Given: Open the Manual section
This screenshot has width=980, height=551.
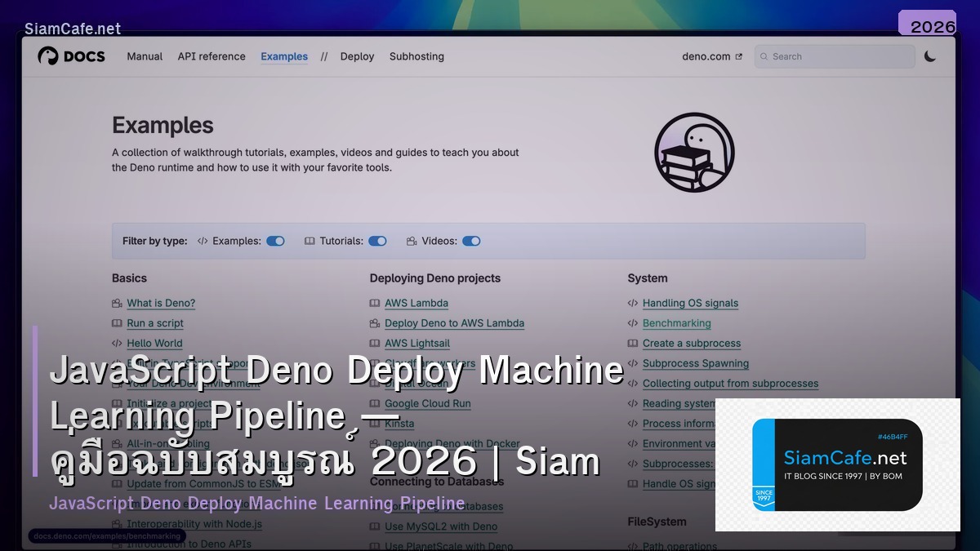Looking at the screenshot, I should [145, 56].
